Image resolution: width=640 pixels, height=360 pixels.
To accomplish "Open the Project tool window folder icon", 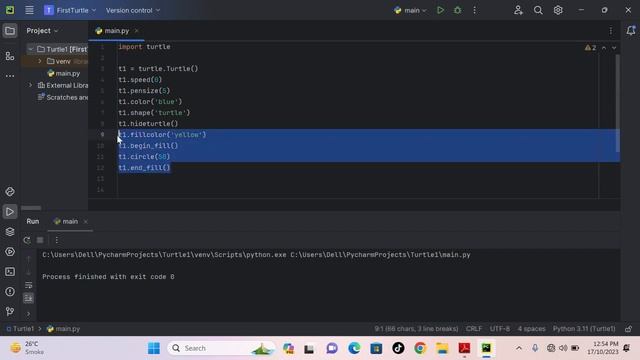I will tap(10, 31).
